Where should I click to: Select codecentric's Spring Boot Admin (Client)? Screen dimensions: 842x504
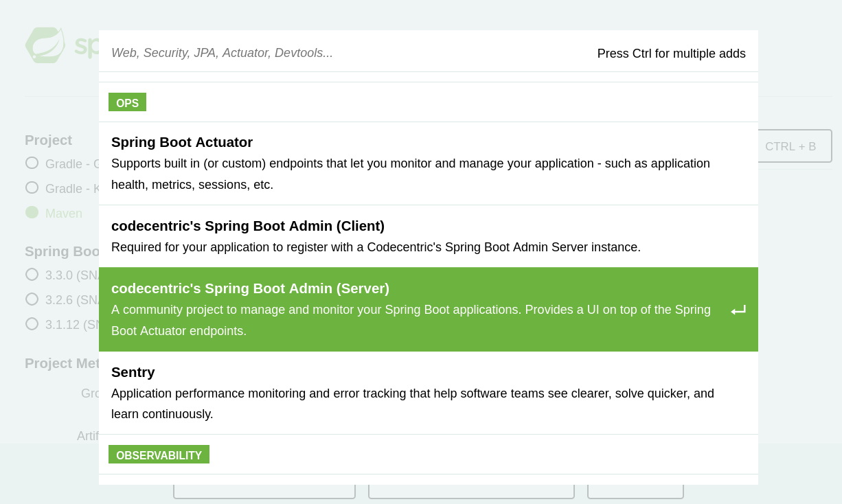coord(429,236)
